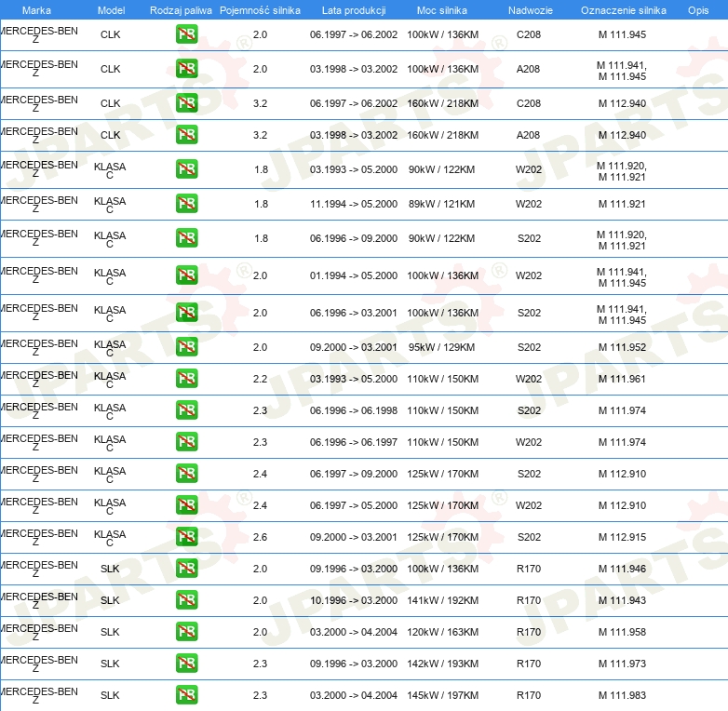Click the "Pojemność silnika" column header
This screenshot has width=728, height=711.
point(260,10)
